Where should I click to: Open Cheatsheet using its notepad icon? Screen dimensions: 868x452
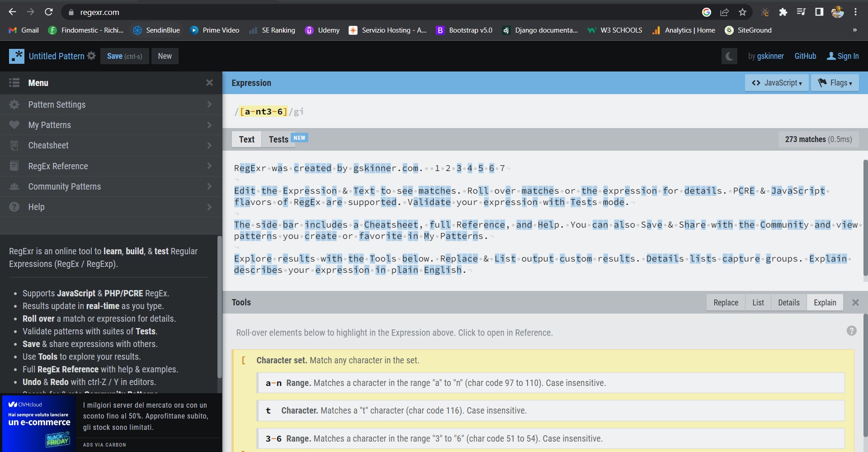point(14,145)
